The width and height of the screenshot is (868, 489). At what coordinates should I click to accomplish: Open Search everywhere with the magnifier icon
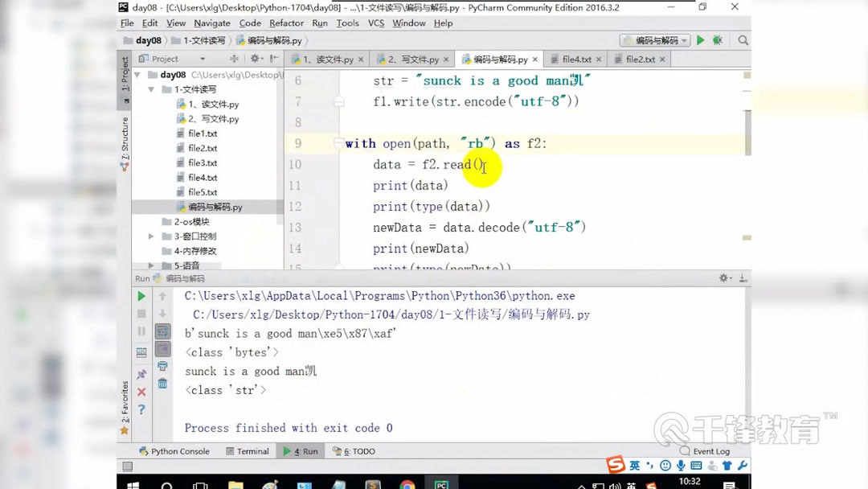pos(742,39)
